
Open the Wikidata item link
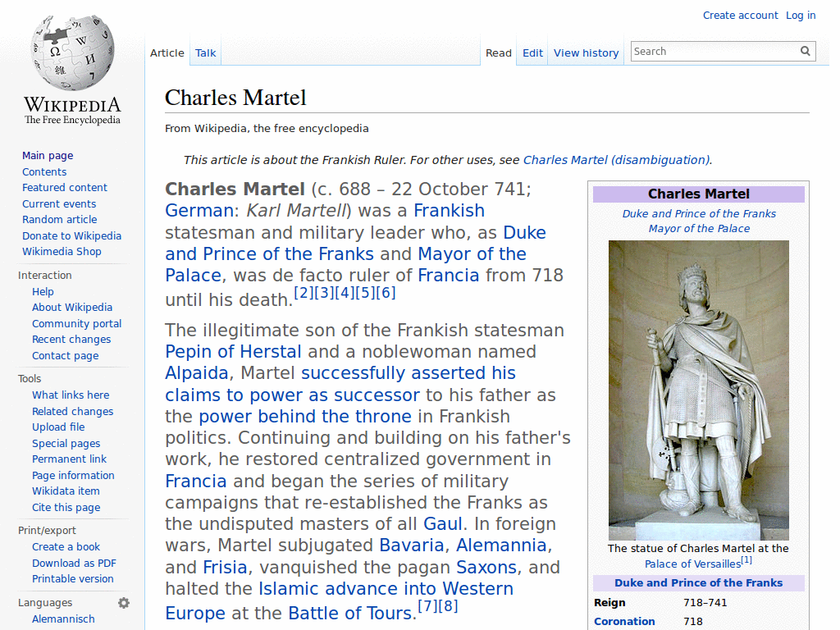click(66, 491)
